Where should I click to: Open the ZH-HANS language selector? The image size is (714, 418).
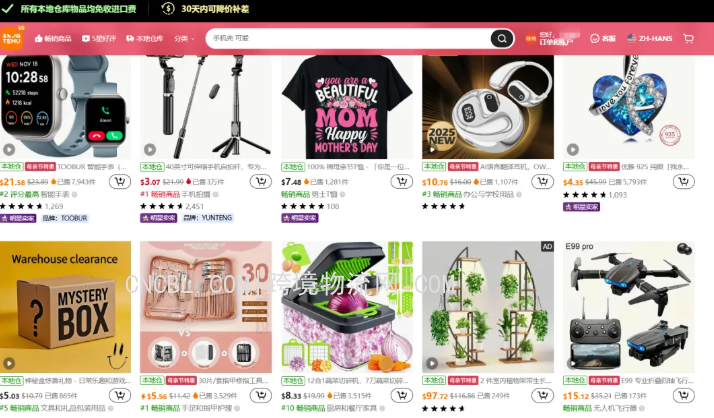coord(649,39)
